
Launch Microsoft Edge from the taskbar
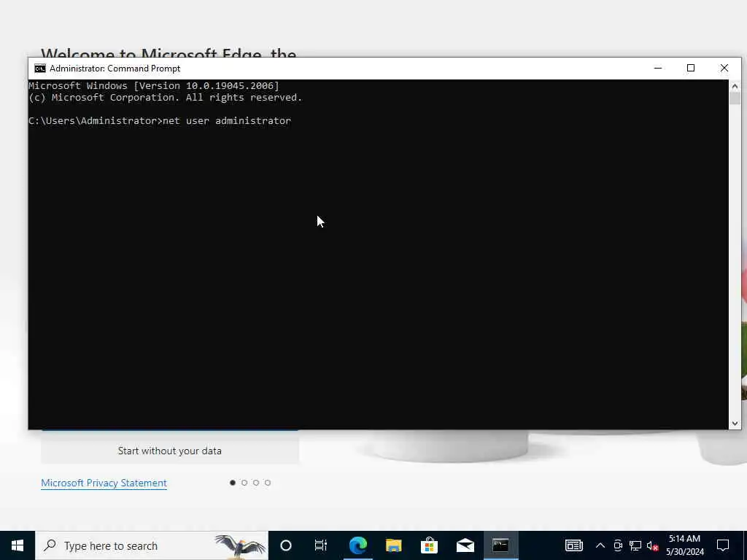point(357,545)
